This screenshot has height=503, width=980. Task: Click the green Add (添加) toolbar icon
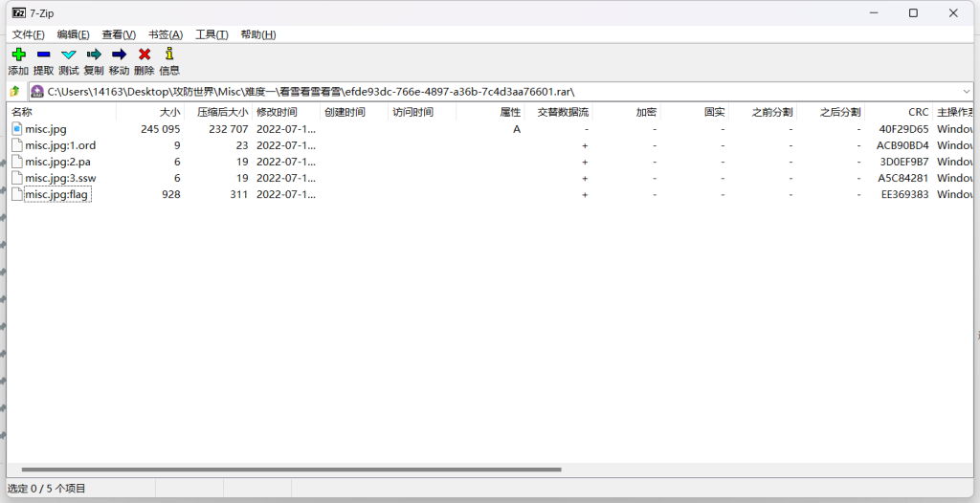coord(18,55)
